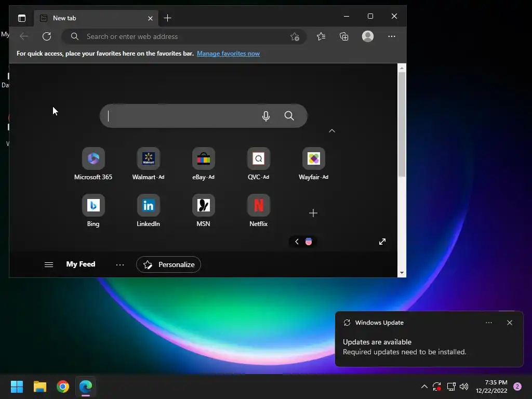Refresh the page in Edge
The width and height of the screenshot is (532, 399).
pos(47,36)
